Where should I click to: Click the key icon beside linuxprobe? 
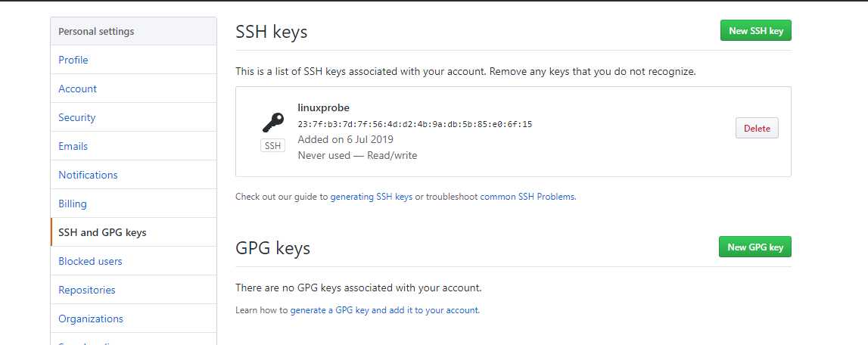pos(273,122)
